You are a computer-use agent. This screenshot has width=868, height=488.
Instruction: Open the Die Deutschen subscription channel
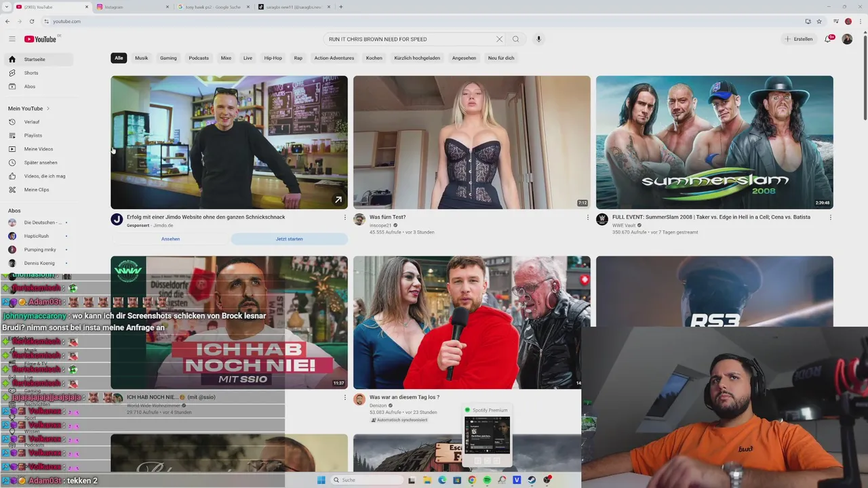pos(39,222)
